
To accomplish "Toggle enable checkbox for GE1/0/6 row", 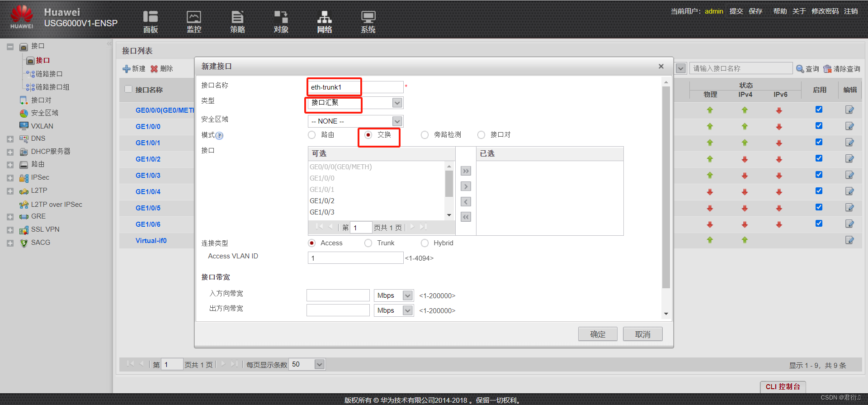I will pyautogui.click(x=819, y=224).
